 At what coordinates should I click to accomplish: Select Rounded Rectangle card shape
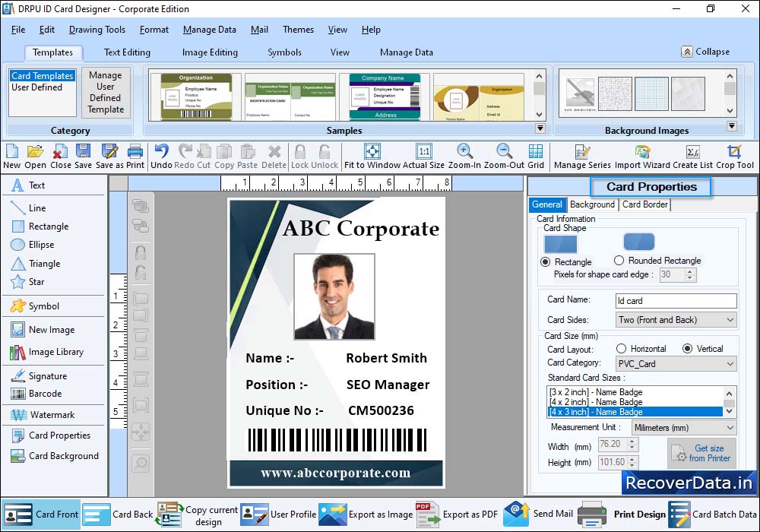(x=619, y=260)
